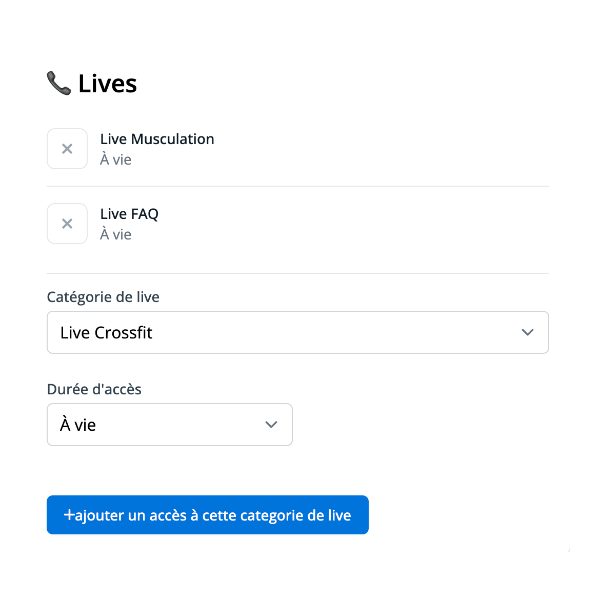Open the Durée d'accès dropdown
600x600 pixels.
(169, 425)
